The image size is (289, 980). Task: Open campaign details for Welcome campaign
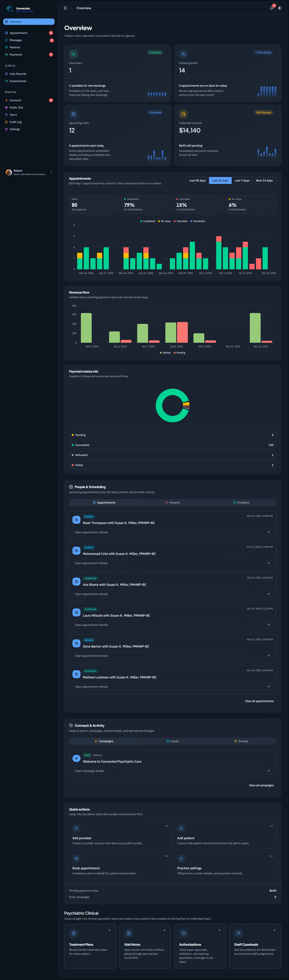tap(172, 771)
